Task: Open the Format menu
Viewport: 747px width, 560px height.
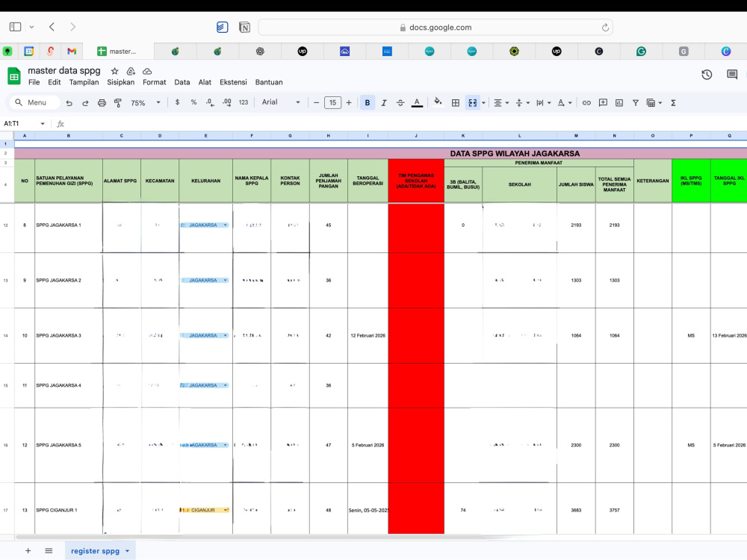Action: [155, 82]
